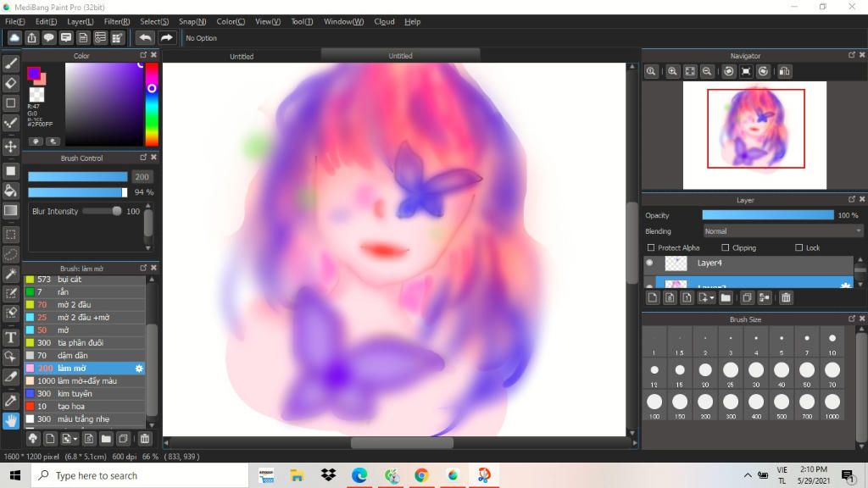868x488 pixels.
Task: Open the Filter menu
Action: click(x=117, y=21)
